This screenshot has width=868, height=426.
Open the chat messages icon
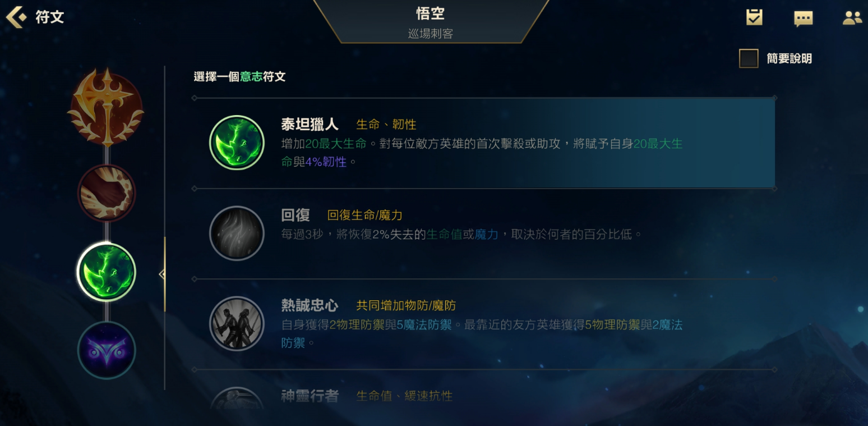click(803, 19)
